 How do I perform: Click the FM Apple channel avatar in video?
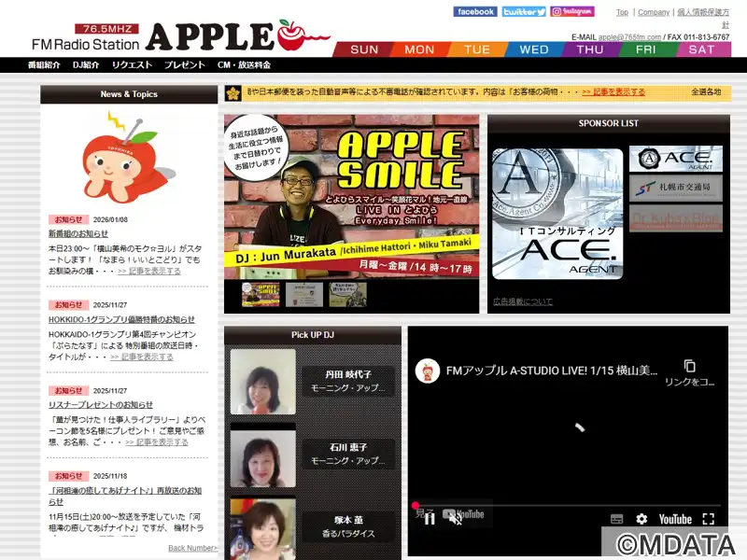click(x=428, y=371)
